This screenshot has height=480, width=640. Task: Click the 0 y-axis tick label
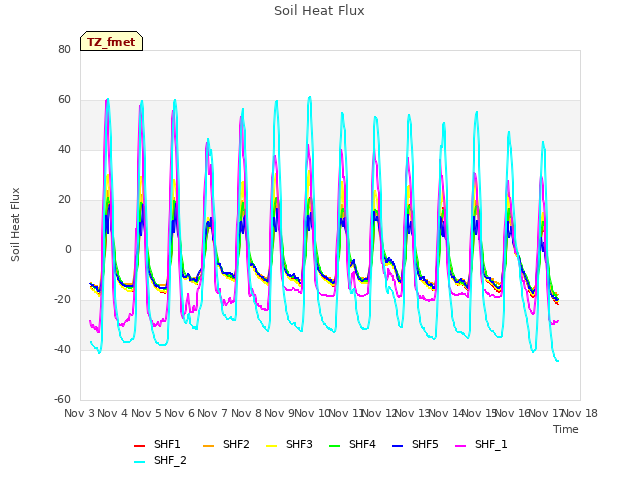point(68,249)
